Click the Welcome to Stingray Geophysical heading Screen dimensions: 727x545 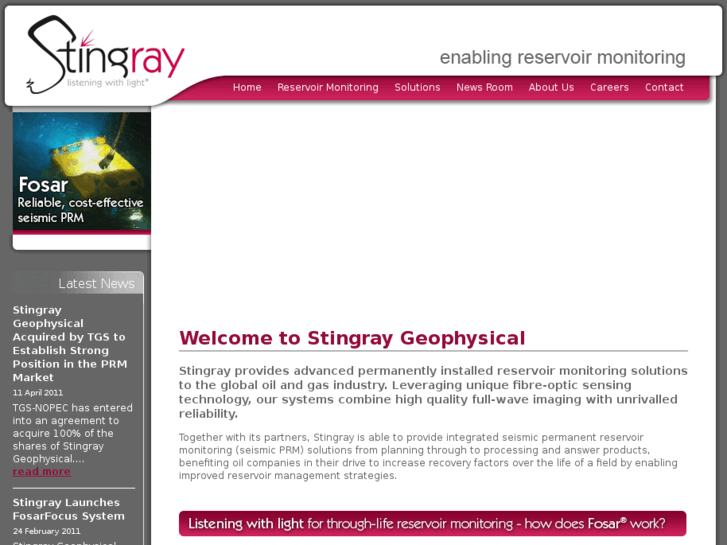click(352, 338)
